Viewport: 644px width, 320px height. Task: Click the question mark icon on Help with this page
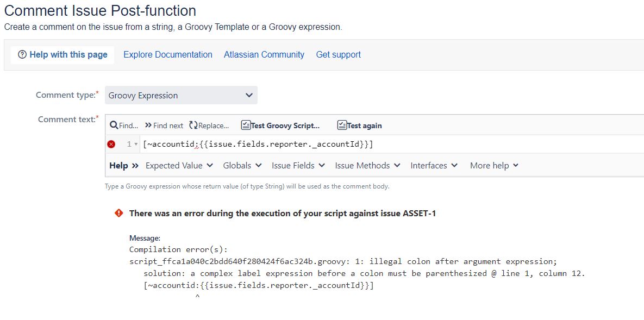22,54
